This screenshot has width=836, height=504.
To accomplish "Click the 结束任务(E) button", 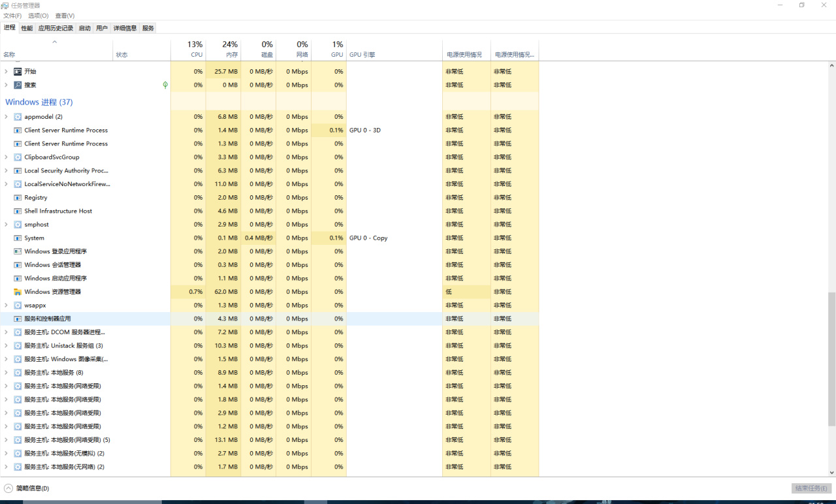I will (x=812, y=488).
